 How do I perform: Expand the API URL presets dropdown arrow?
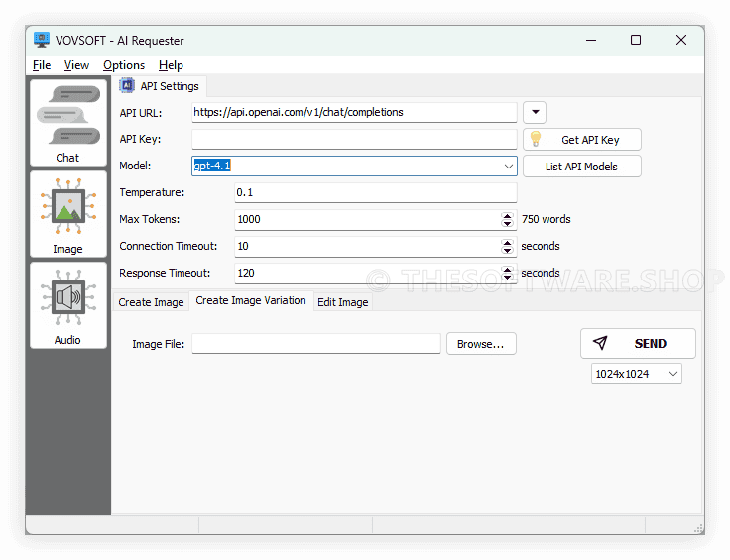click(535, 112)
